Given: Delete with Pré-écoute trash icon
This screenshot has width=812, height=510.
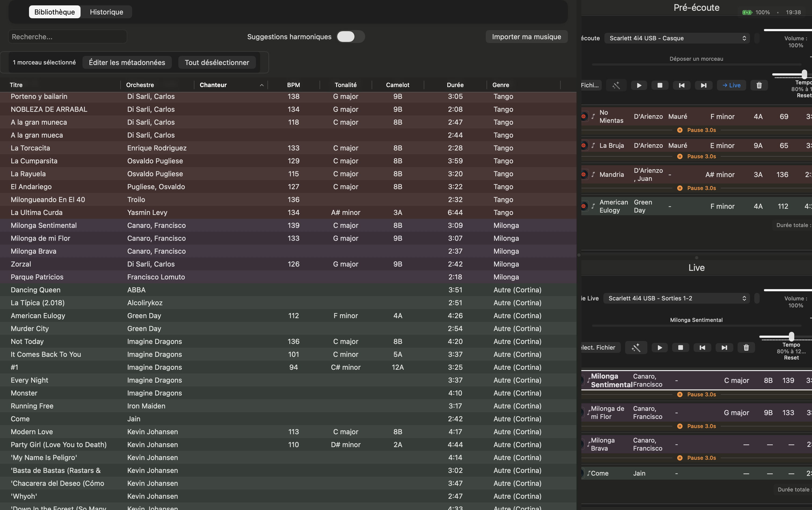Looking at the screenshot, I should coord(759,85).
